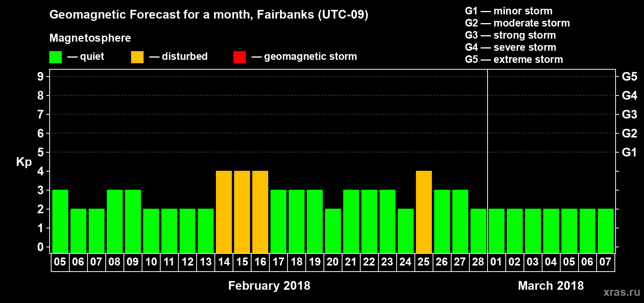644x303 pixels.
Task: Click date cell '19' in February
Action: [x=315, y=262]
